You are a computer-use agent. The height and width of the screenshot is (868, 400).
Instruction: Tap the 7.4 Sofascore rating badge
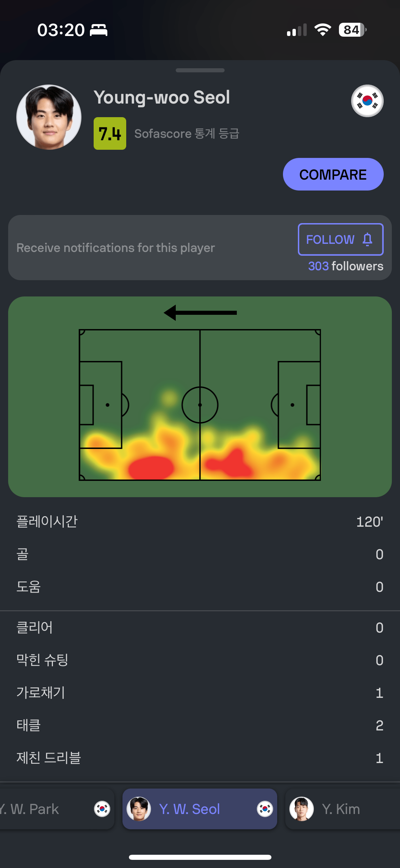(x=110, y=133)
